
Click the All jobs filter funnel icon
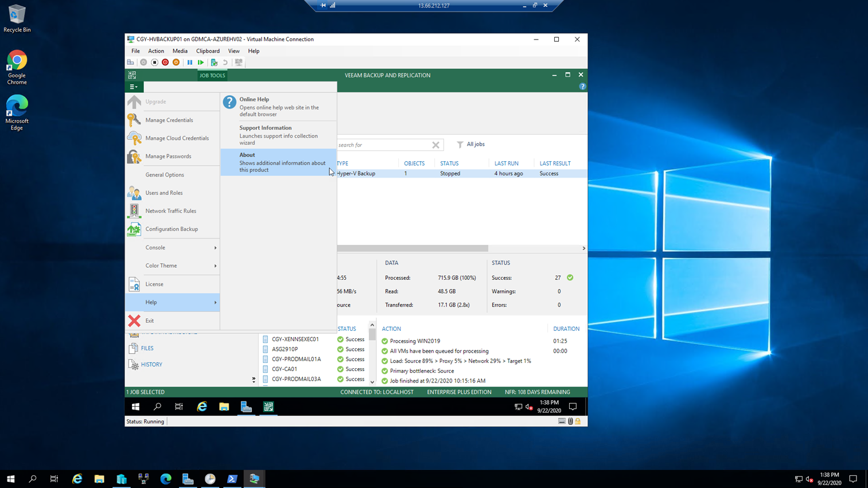tap(460, 145)
